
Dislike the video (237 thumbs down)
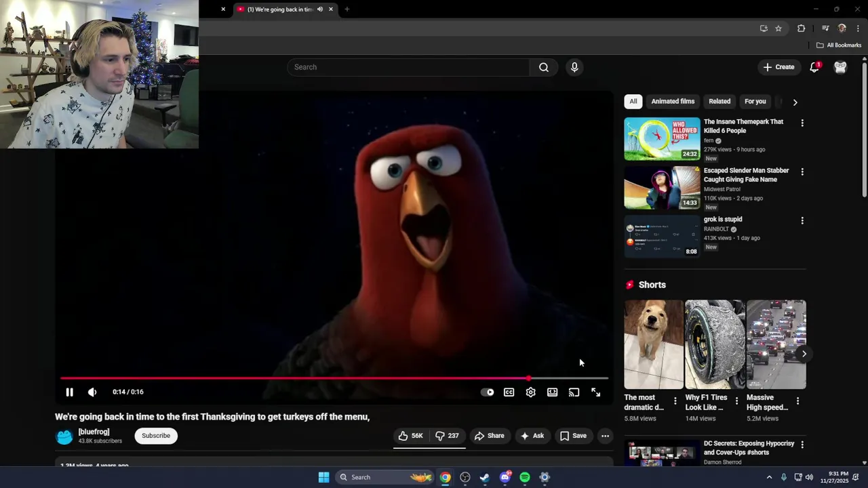447,436
